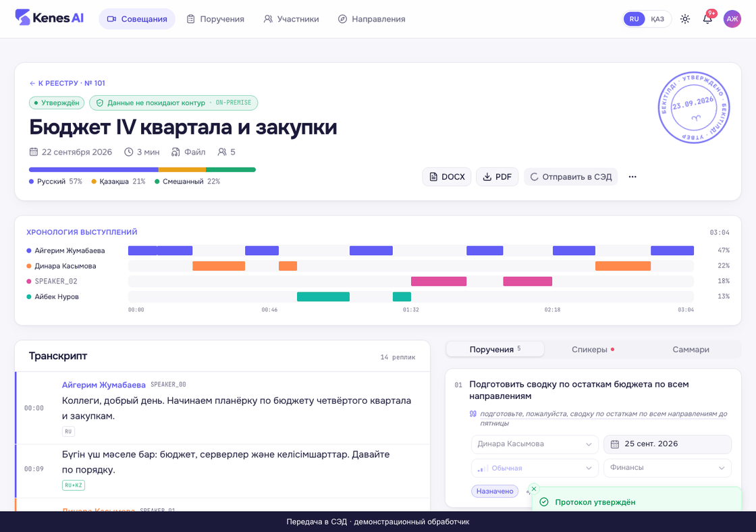756x532 pixels.
Task: Download the protocol as DOCX
Action: tap(447, 176)
